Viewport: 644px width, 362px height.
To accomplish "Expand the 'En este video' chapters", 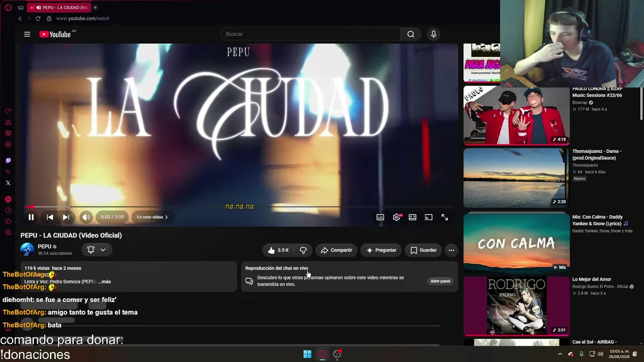I will (152, 217).
